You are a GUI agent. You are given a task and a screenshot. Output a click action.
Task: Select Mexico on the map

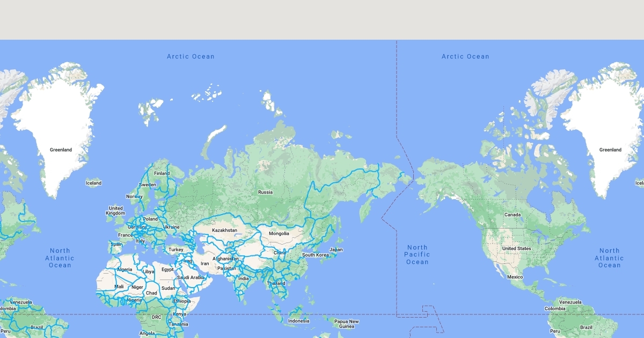point(515,277)
